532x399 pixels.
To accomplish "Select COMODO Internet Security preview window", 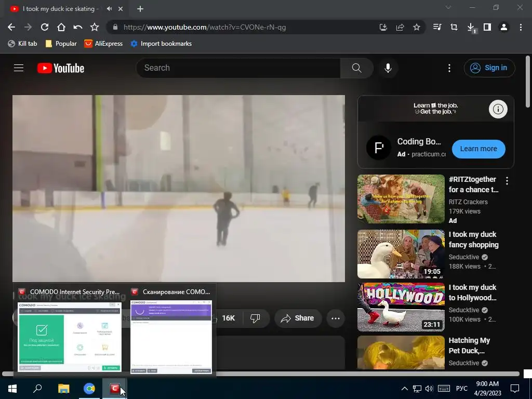I will [70, 330].
